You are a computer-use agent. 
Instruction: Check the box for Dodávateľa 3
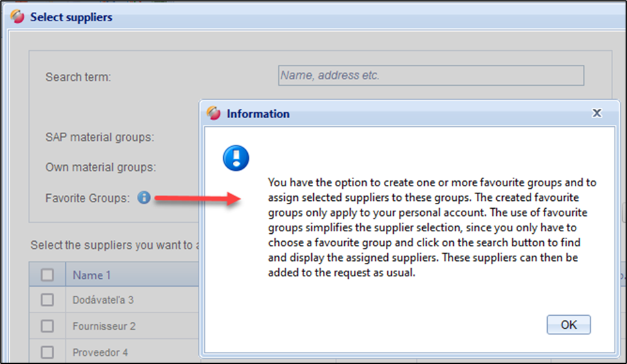tap(48, 300)
